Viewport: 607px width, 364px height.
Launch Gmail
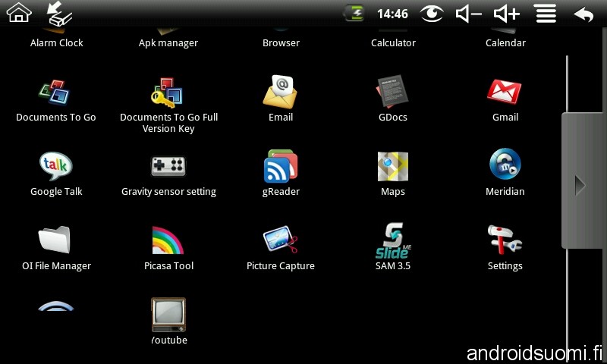[x=504, y=92]
